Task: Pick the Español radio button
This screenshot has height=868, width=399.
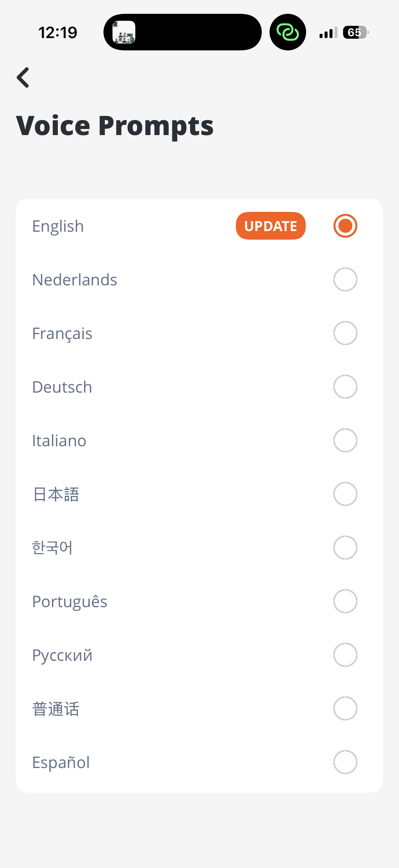Action: pos(345,762)
